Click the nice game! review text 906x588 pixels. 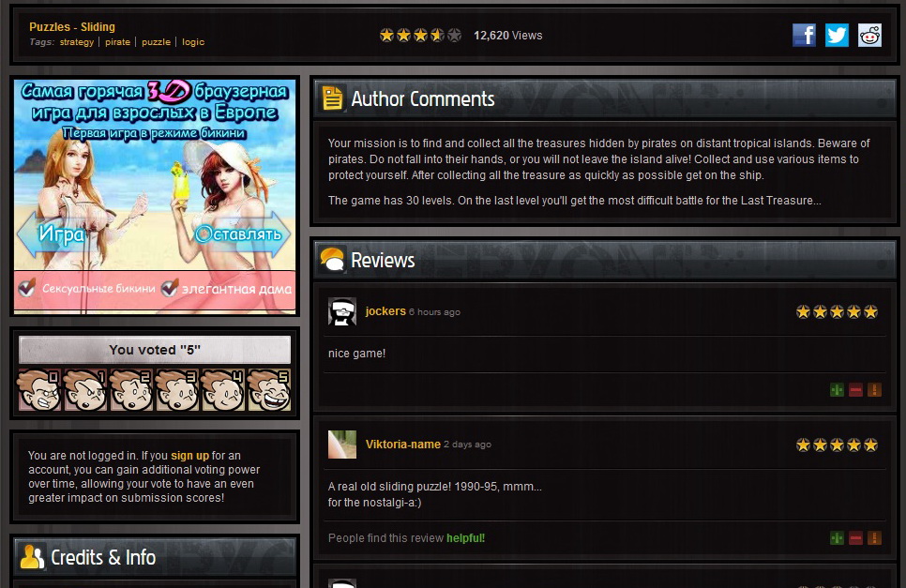click(x=356, y=354)
